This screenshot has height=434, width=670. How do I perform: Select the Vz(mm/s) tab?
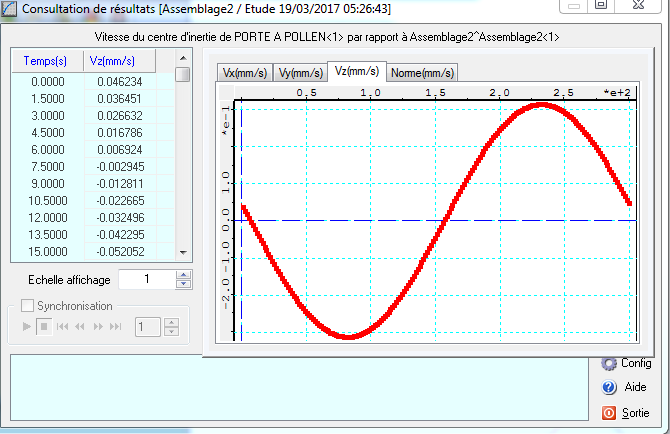[x=357, y=71]
